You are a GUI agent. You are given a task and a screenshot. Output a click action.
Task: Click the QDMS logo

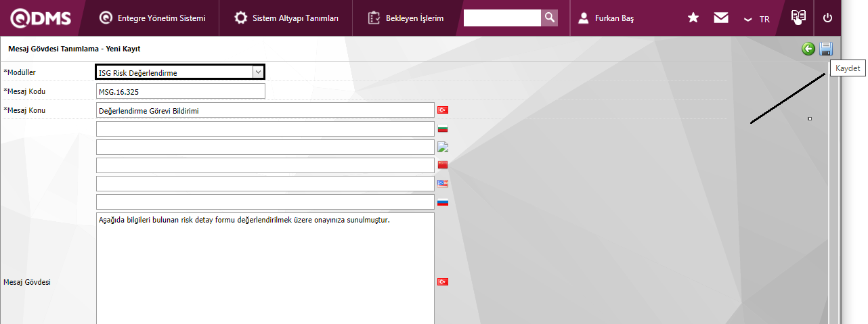[x=40, y=18]
